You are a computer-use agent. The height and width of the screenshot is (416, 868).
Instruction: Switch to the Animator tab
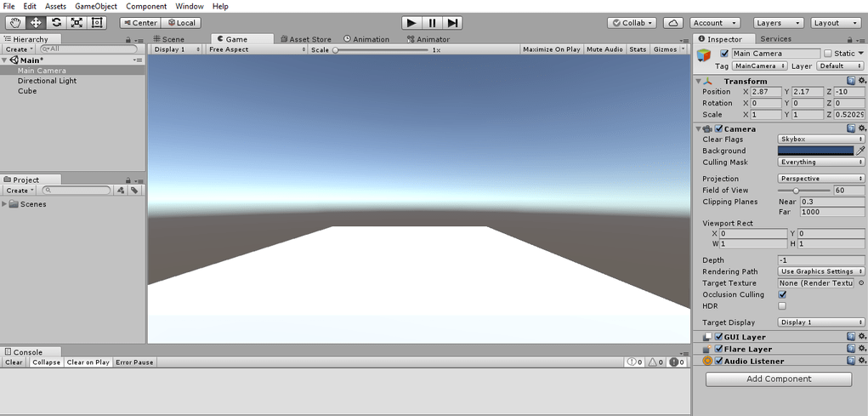tap(428, 39)
